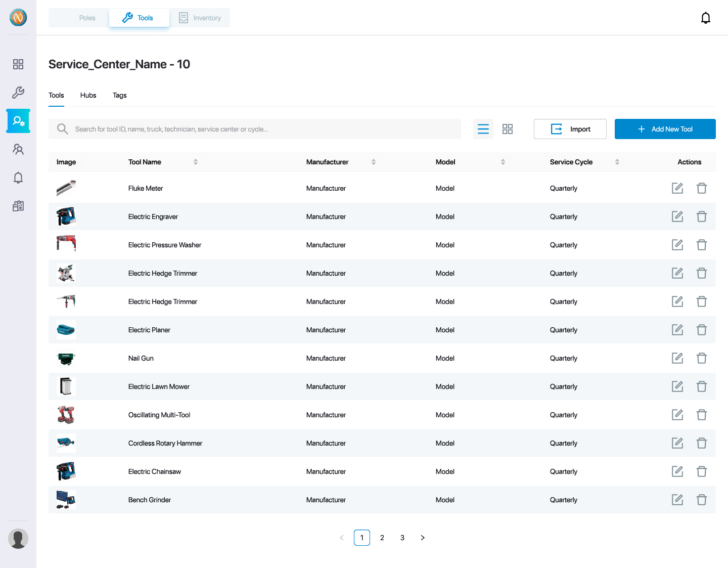Delete the Oscillating Multi-Tool row
728x568 pixels.
702,415
